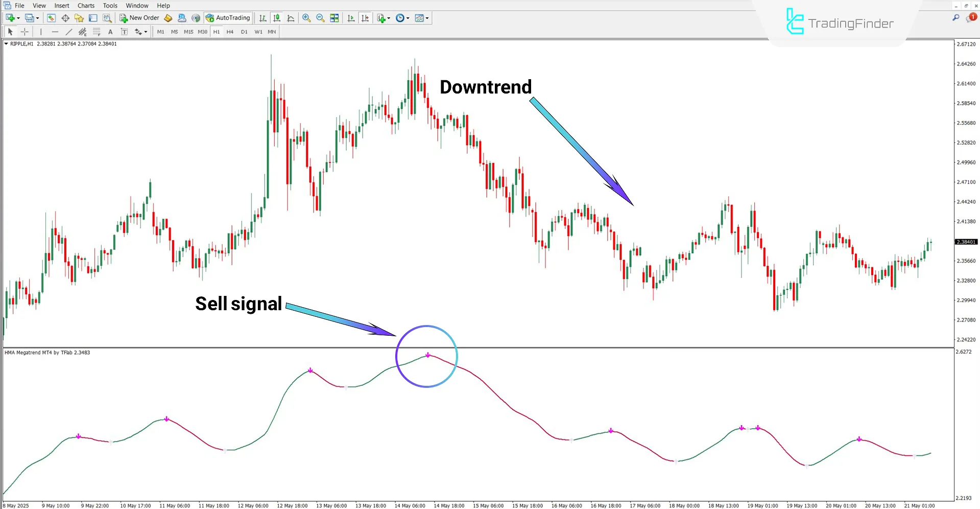The height and width of the screenshot is (509, 980).
Task: Zoom in on the chart
Action: coord(306,17)
